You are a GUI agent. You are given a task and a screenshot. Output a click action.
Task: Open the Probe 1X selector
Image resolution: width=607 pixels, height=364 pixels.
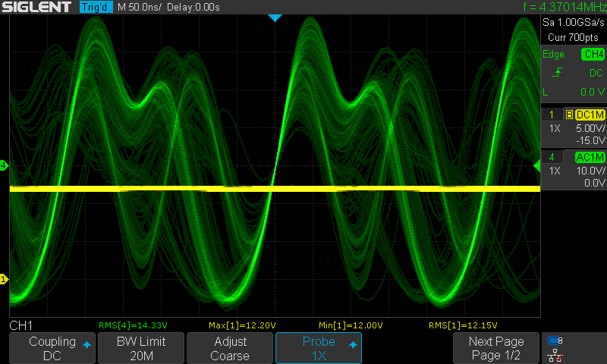319,348
